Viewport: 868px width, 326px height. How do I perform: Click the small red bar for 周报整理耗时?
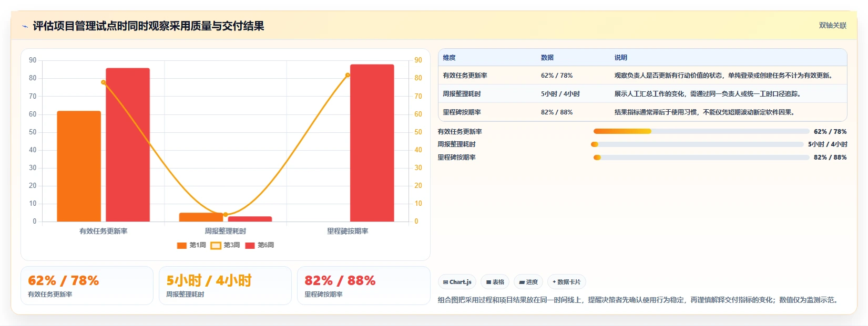click(x=250, y=219)
